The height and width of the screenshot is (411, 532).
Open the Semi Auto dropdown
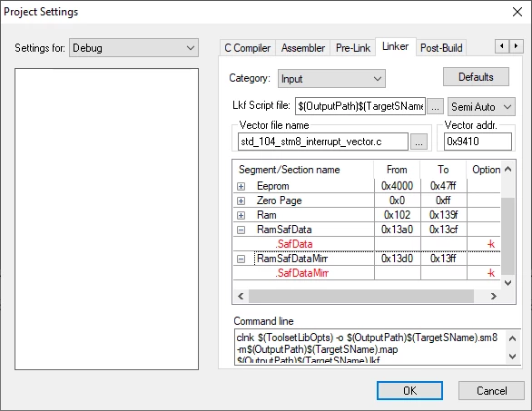tap(481, 107)
